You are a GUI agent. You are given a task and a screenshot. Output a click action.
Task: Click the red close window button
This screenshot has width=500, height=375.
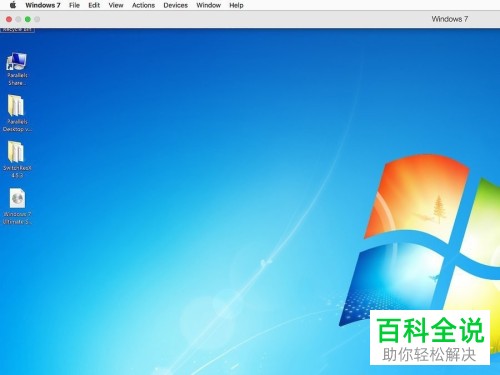9,19
